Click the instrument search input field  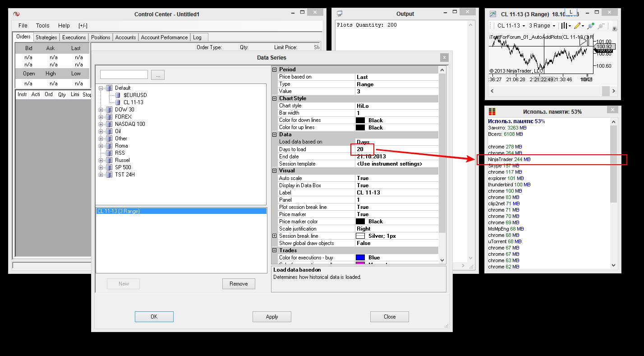click(x=124, y=74)
